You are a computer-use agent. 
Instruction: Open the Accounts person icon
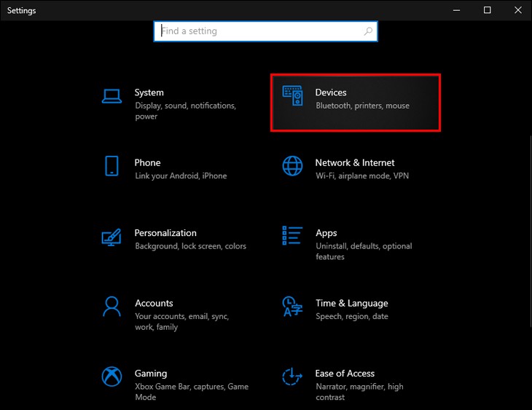(112, 307)
